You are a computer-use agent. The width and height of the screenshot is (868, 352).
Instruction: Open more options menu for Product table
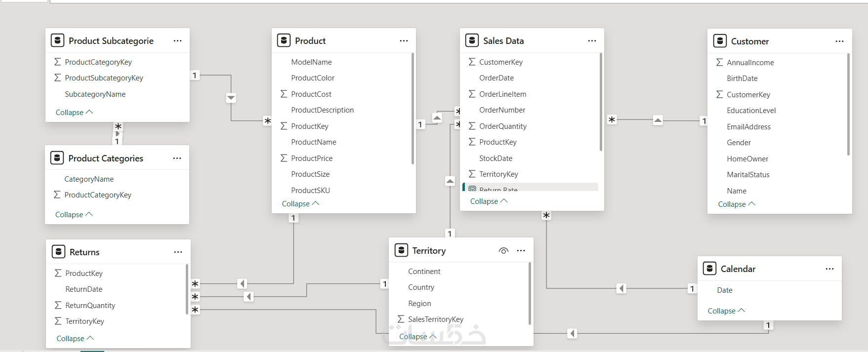[x=404, y=40]
